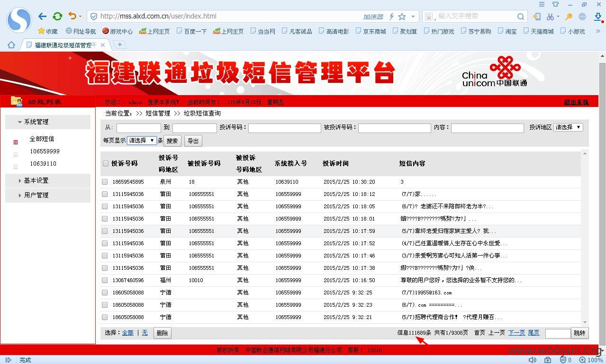Click the 跳转 jump button

point(579,333)
